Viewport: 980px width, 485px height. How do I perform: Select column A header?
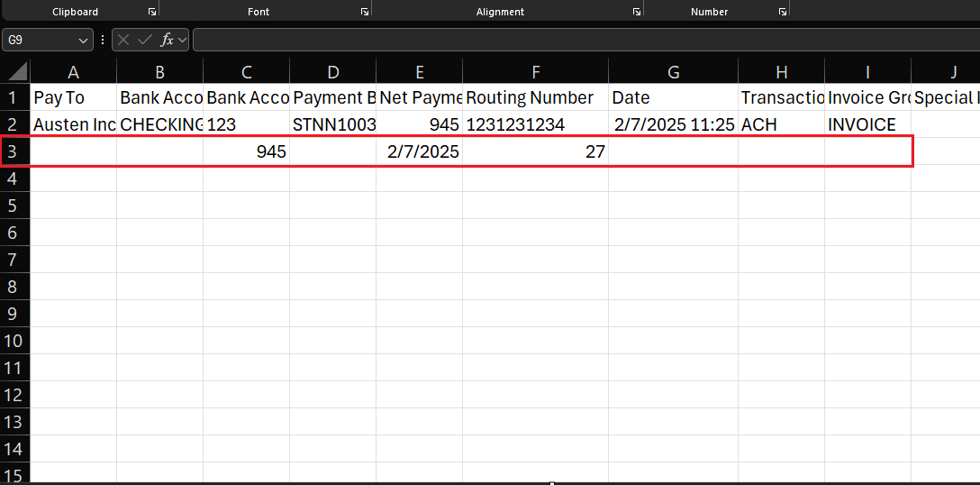73,72
